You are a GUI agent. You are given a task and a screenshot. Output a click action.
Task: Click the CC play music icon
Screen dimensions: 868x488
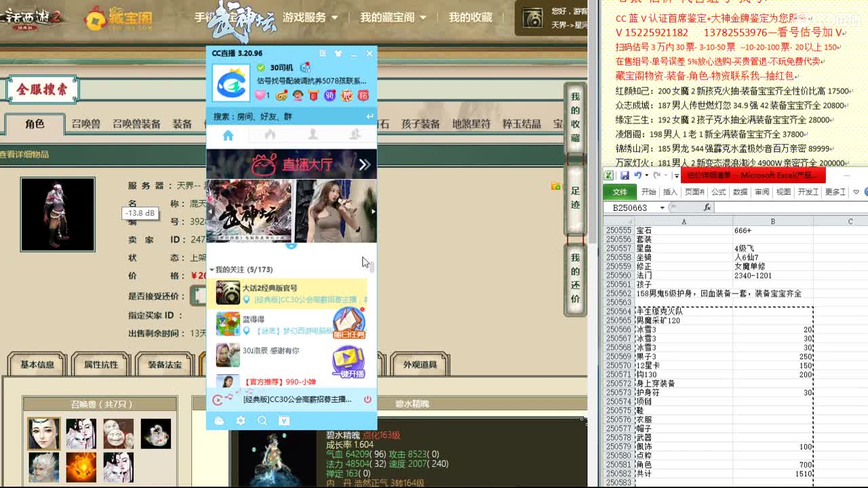pos(218,400)
